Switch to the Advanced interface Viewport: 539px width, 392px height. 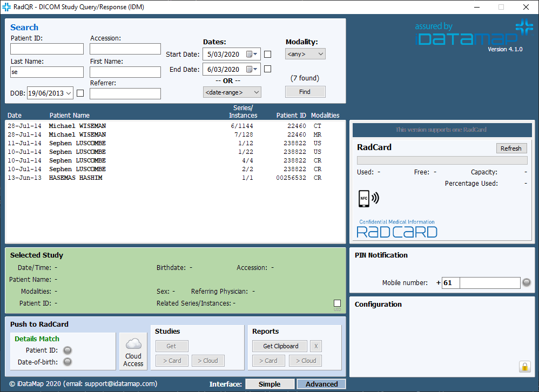point(321,384)
